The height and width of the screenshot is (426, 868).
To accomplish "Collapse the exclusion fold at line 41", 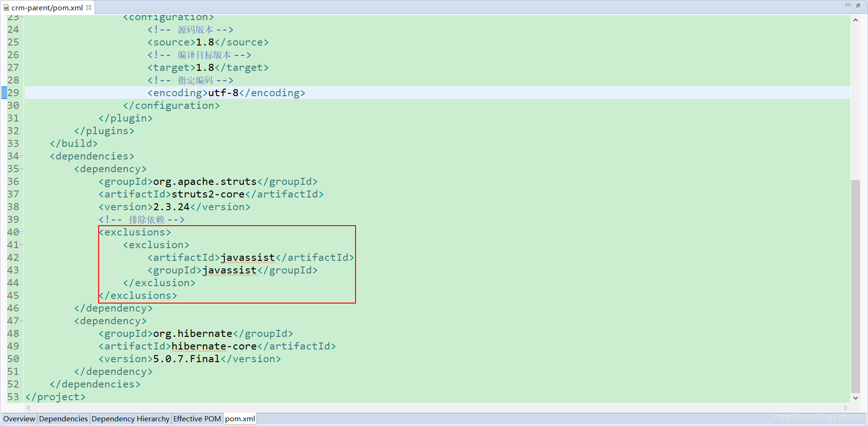I will point(22,244).
